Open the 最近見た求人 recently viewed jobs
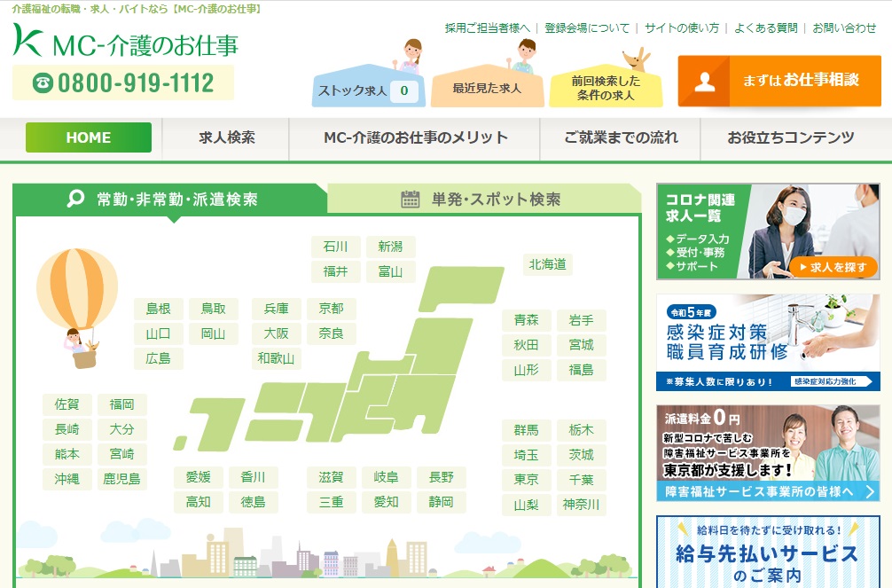 coord(487,88)
